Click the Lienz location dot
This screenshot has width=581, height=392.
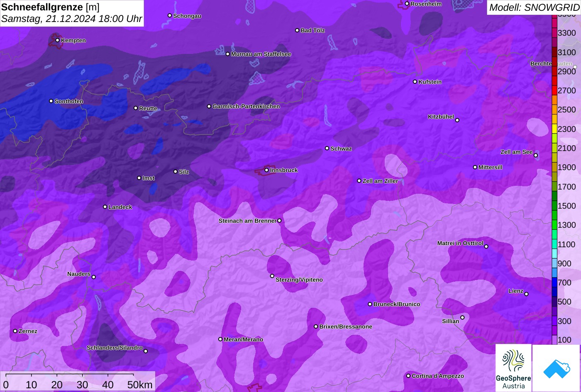click(x=526, y=294)
